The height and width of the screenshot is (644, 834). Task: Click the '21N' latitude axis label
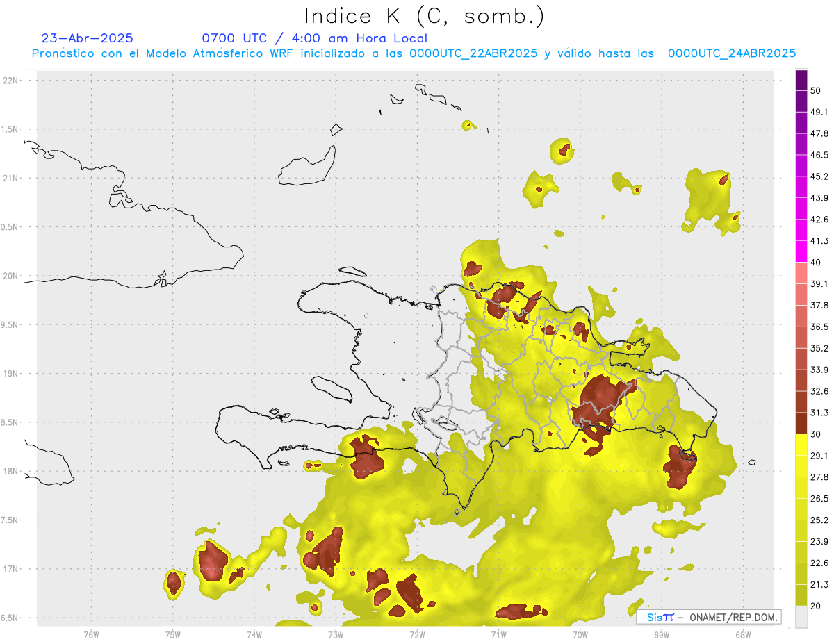coord(11,179)
